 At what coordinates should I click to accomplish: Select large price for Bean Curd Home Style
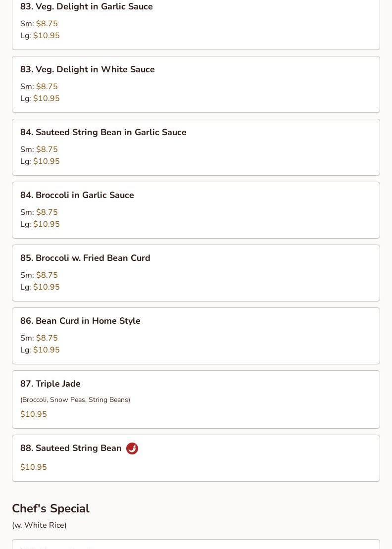(47, 350)
